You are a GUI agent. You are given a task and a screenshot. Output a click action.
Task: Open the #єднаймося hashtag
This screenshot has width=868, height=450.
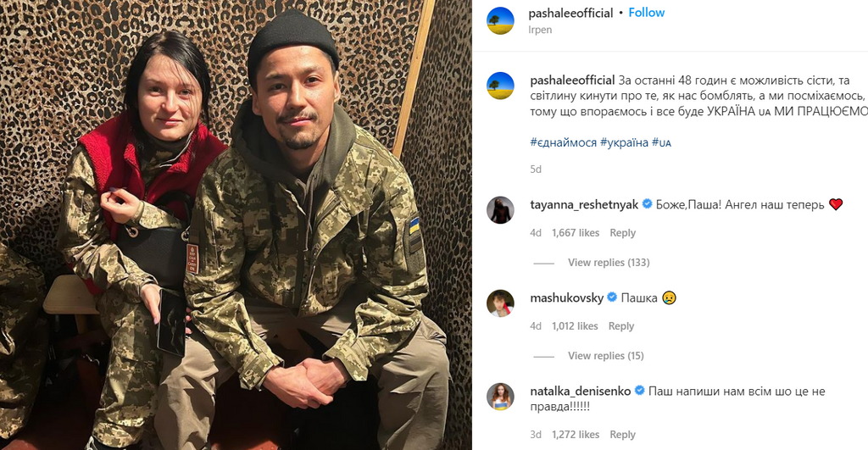(564, 142)
